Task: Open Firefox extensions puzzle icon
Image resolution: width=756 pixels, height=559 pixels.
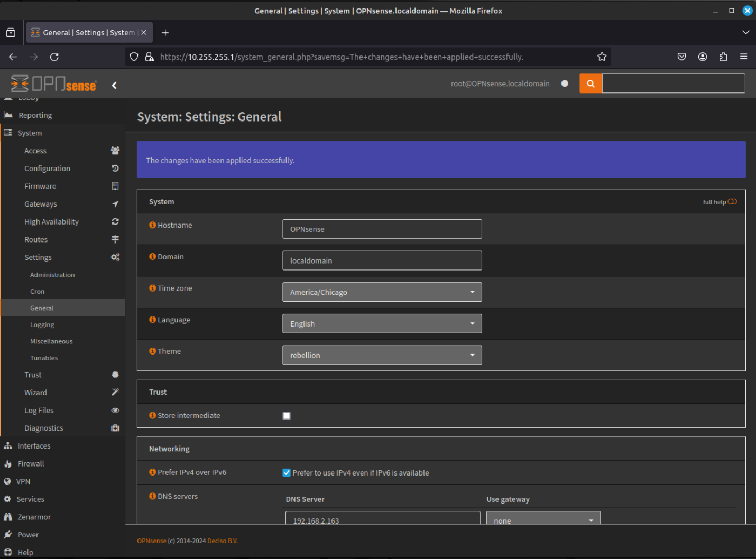Action: click(x=723, y=57)
